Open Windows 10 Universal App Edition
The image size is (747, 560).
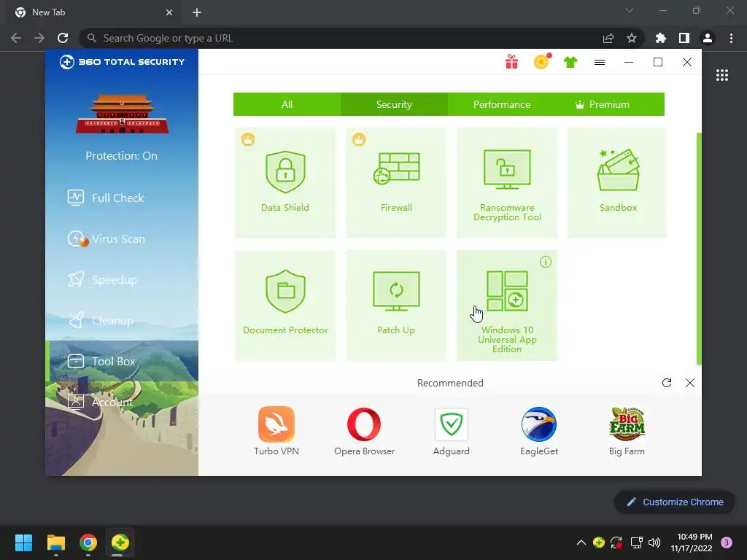pos(507,306)
